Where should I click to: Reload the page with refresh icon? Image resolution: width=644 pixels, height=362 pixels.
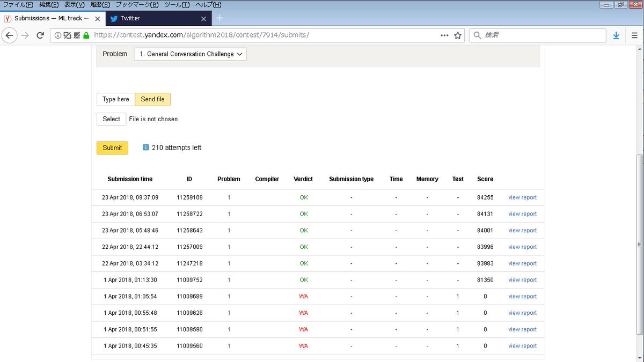[x=40, y=35]
